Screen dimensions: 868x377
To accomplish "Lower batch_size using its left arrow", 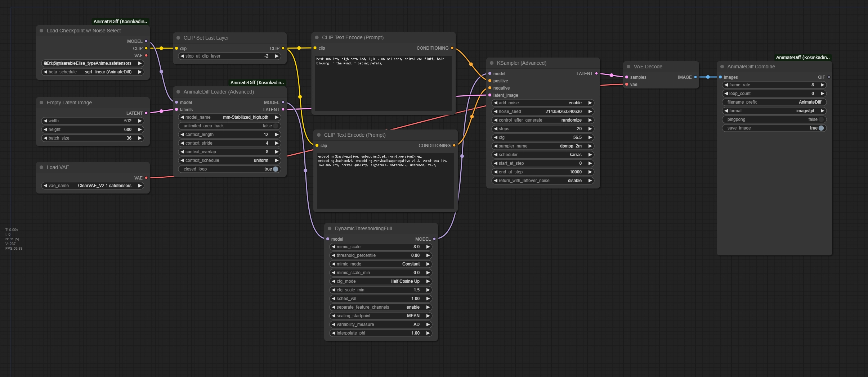I will point(45,138).
